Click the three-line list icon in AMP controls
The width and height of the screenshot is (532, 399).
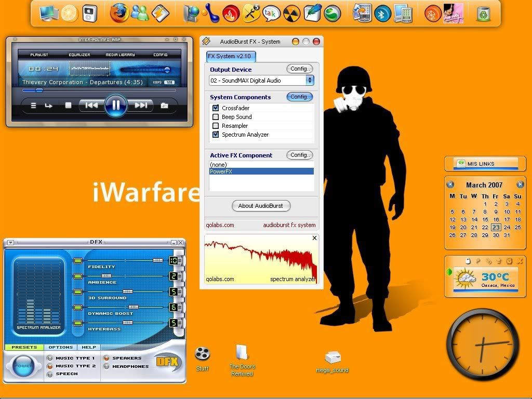coord(33,105)
